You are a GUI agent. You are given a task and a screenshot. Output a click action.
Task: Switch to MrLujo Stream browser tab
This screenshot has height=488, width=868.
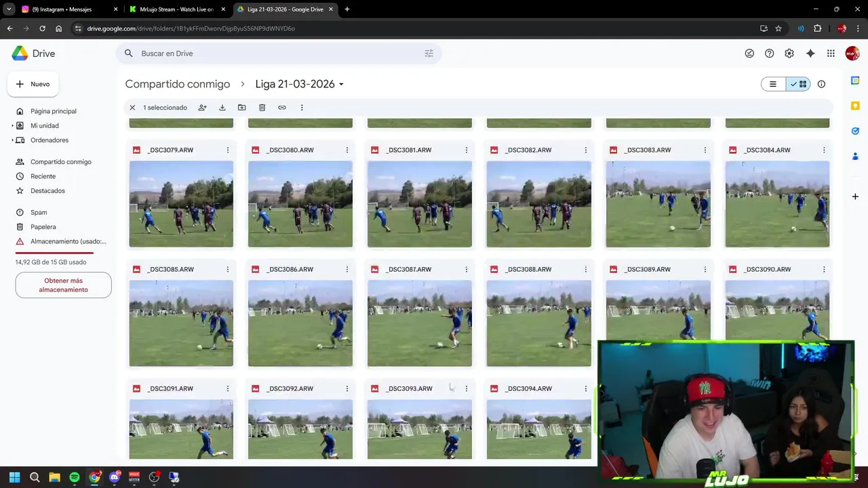pyautogui.click(x=176, y=9)
